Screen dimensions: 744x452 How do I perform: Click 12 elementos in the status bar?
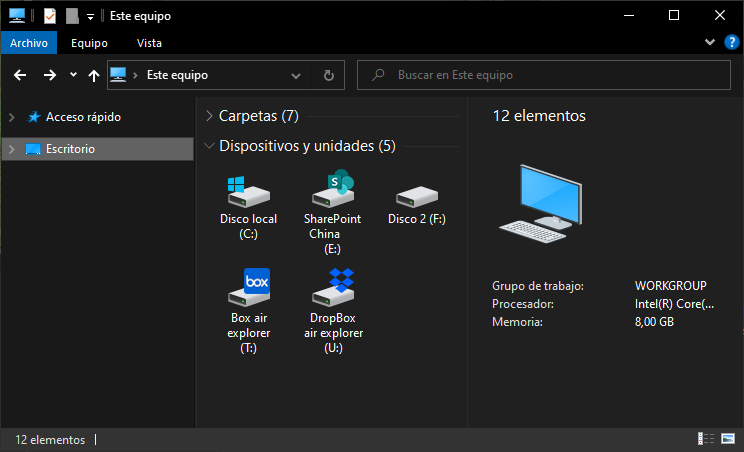coord(50,440)
